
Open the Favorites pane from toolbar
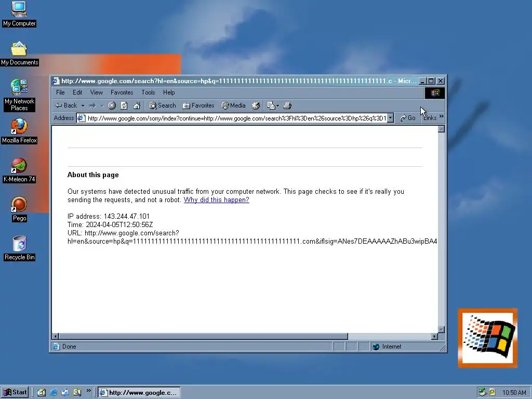198,105
